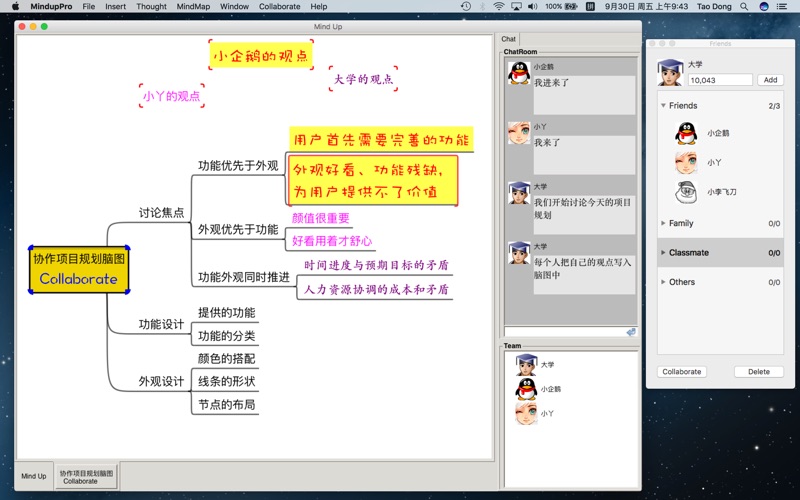Expand the Classmate group
Viewport: 800px width, 500px height.
coord(663,253)
